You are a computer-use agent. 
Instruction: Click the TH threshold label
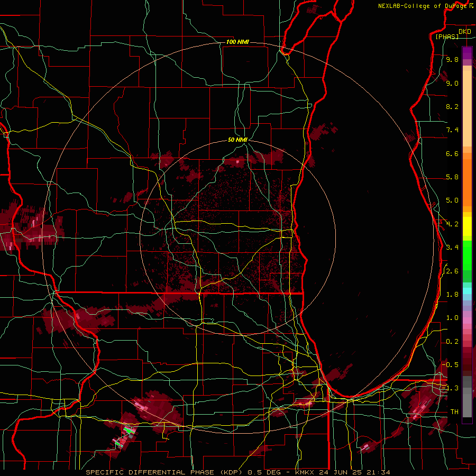click(454, 411)
